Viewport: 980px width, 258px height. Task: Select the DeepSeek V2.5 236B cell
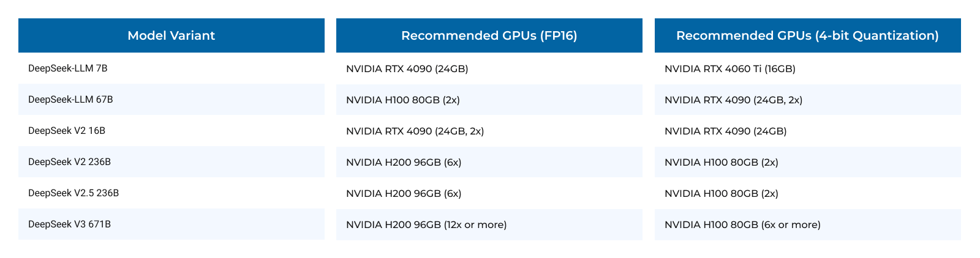73,193
